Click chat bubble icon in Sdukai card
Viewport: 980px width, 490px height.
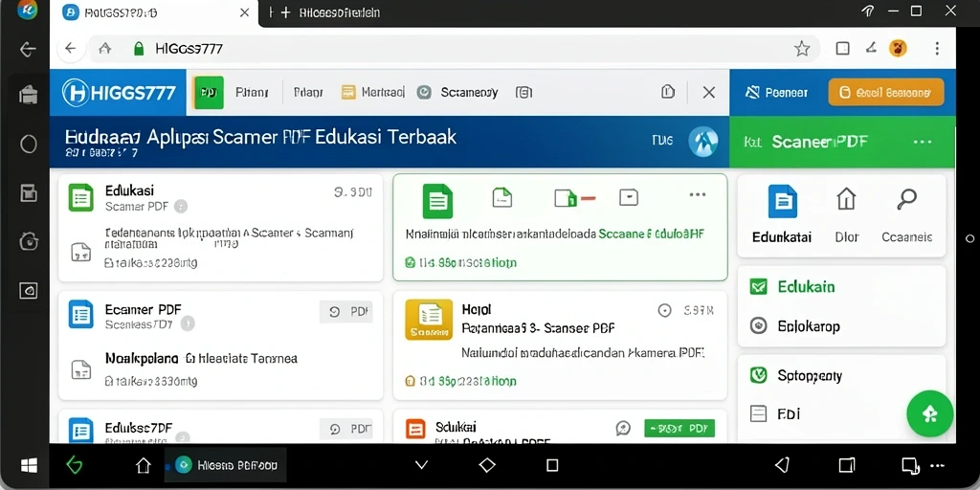pyautogui.click(x=623, y=428)
